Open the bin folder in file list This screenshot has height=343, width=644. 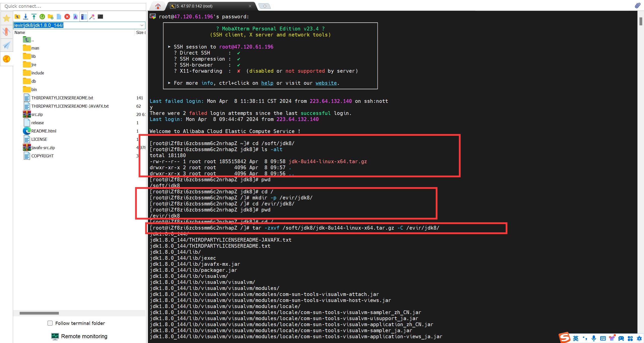click(x=34, y=90)
